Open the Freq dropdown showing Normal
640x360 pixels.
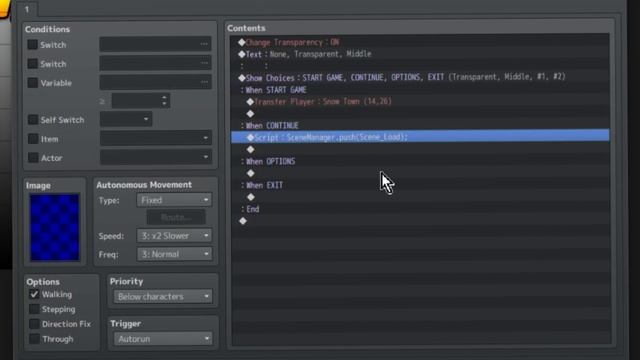(174, 254)
